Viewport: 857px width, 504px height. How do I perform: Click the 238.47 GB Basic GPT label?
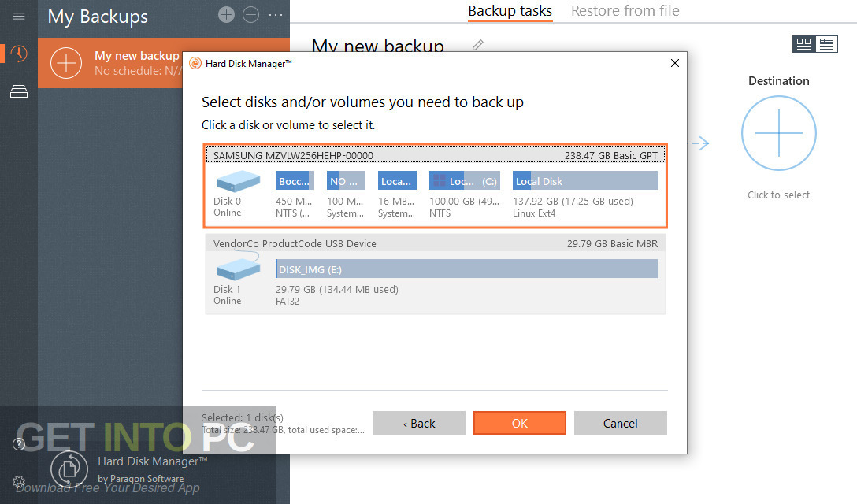[611, 155]
